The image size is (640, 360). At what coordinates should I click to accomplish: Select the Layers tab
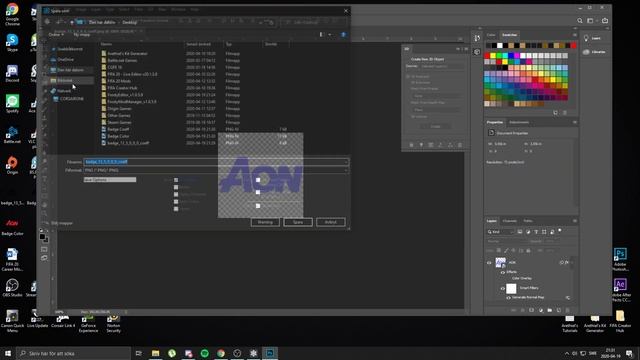492,221
